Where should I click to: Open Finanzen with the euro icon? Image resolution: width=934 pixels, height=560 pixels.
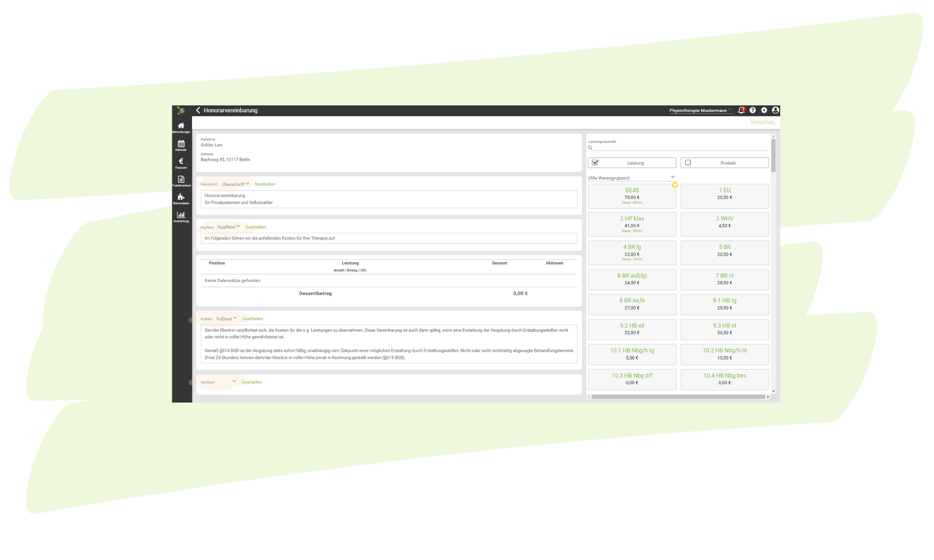(181, 163)
